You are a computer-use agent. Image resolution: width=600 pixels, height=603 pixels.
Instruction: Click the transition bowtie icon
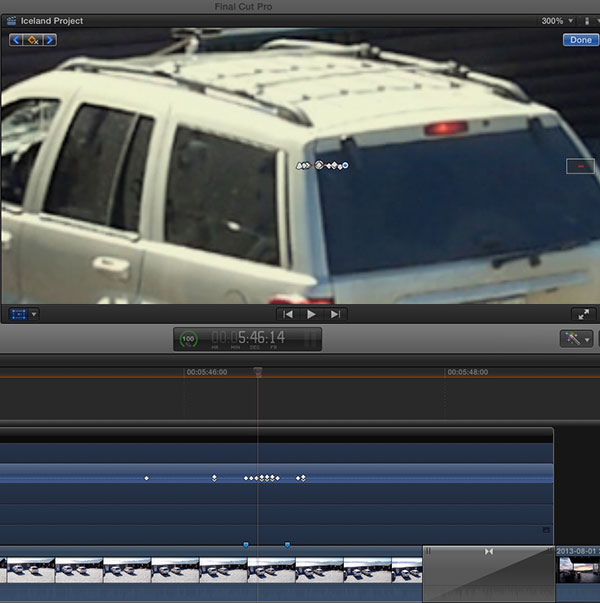(x=489, y=551)
